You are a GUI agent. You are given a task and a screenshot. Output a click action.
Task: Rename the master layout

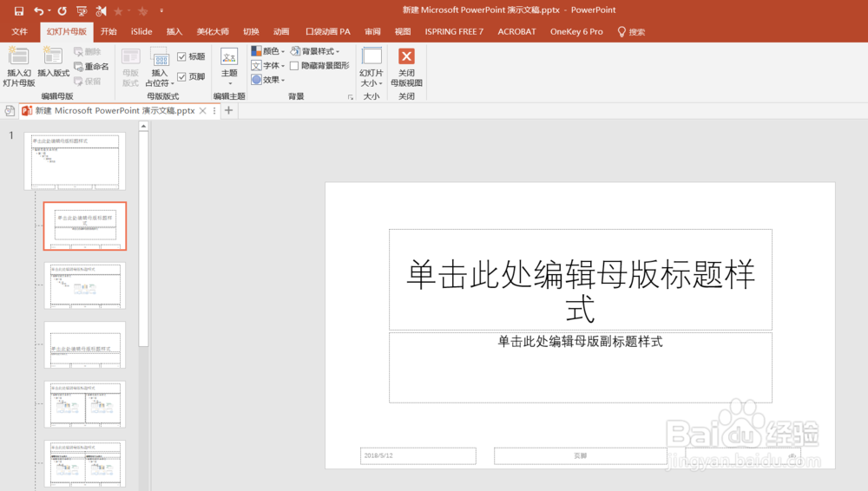click(91, 67)
